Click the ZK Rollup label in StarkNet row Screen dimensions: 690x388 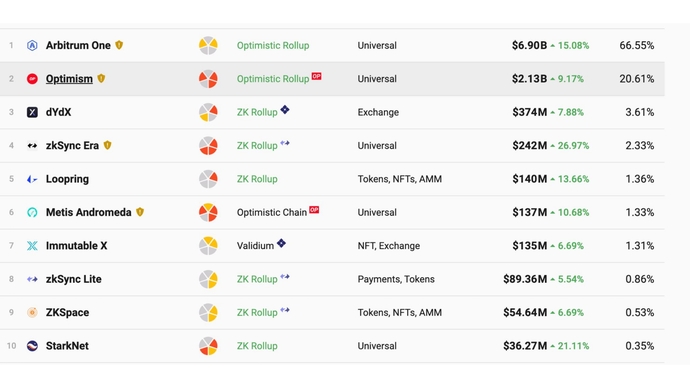(257, 346)
